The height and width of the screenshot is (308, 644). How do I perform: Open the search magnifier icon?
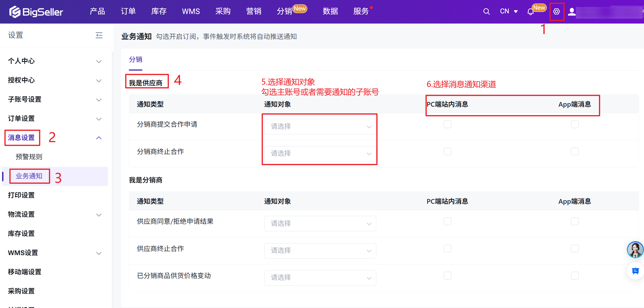[x=486, y=12]
